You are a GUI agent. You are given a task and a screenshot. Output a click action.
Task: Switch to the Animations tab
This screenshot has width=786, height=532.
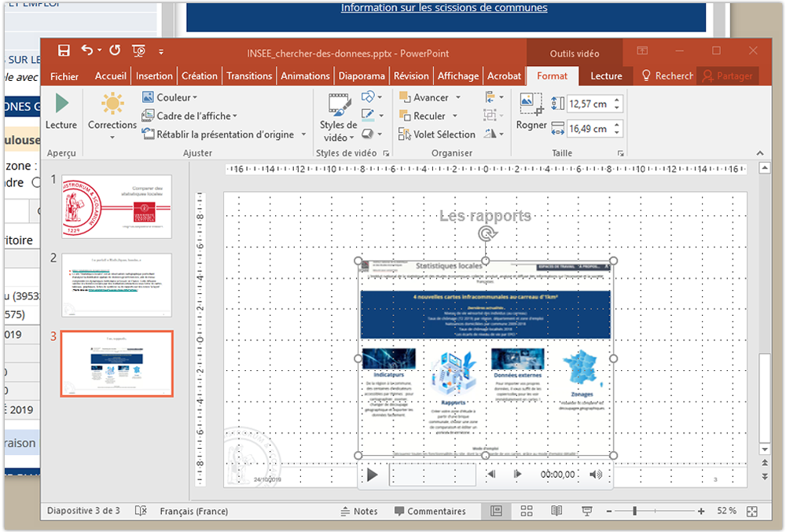304,76
